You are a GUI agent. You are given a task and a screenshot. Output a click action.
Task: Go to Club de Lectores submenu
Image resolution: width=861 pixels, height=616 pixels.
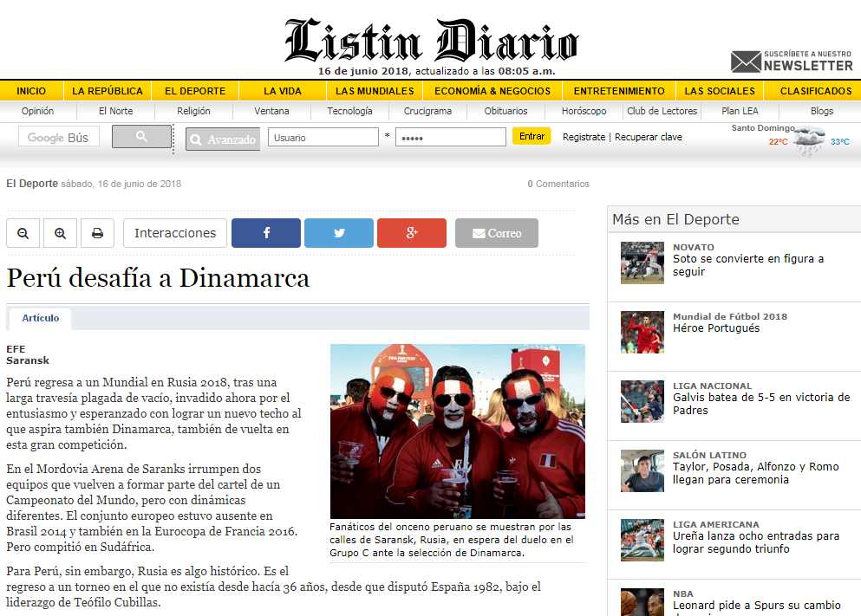(x=662, y=111)
